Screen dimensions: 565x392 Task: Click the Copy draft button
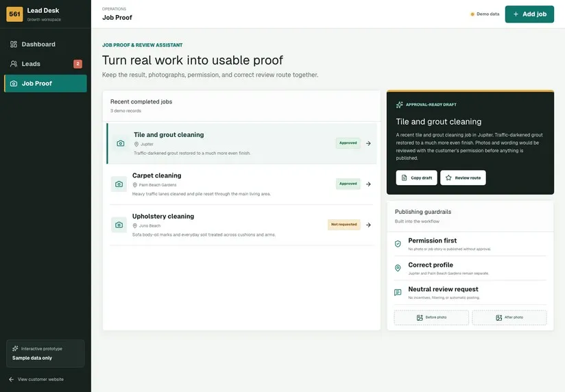[x=416, y=177]
